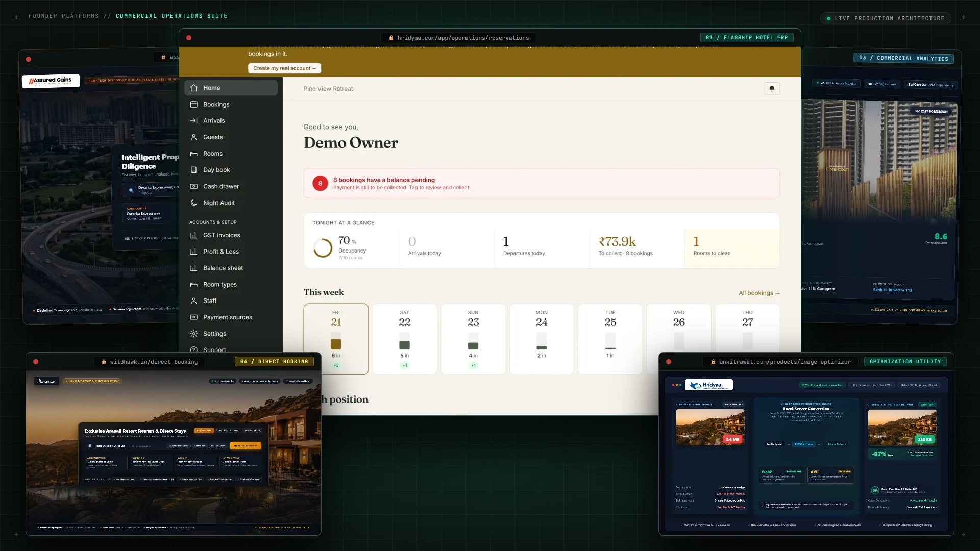Click the Hridyaa logo in image-optimizer window

[708, 385]
